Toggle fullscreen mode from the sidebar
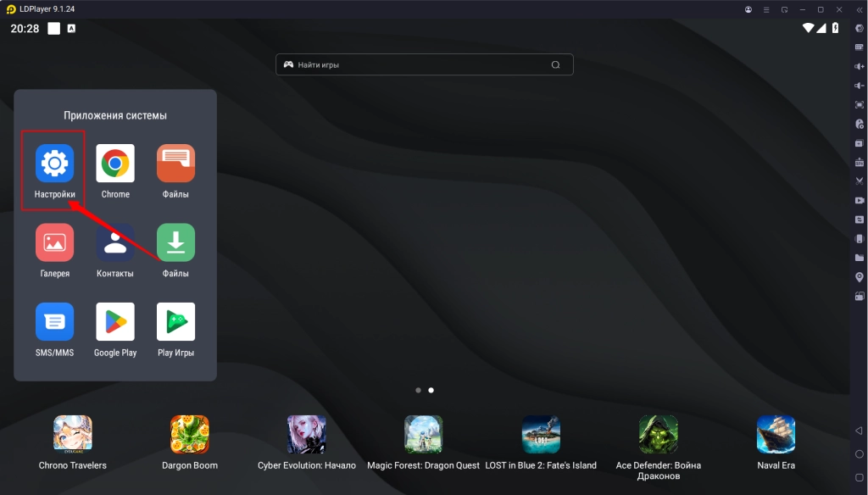Viewport: 868px width, 495px height. (x=859, y=104)
